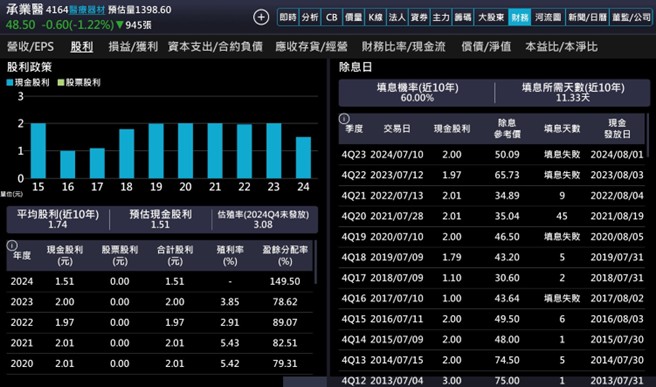Select the underlined 股利 sub-tab
656x387 pixels.
(82, 47)
